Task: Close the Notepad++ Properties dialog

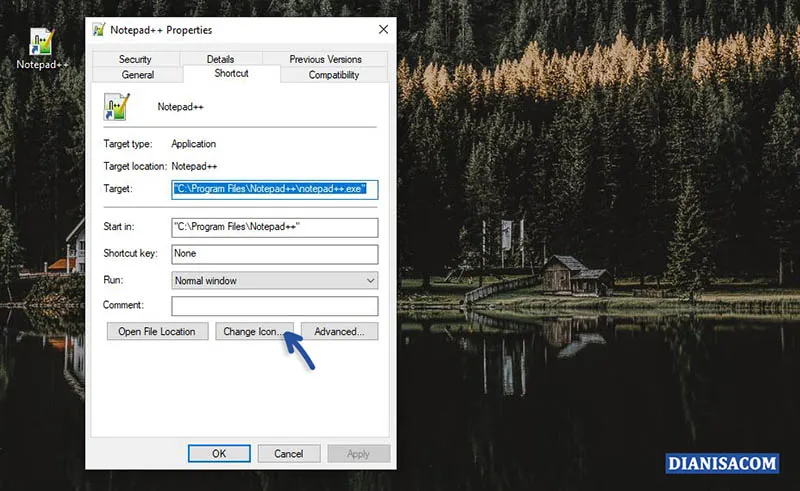Action: (x=383, y=30)
